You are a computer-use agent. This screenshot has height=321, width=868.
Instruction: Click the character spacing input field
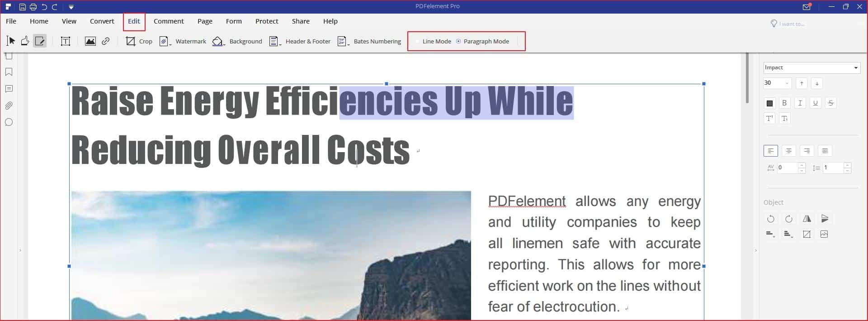coord(788,168)
